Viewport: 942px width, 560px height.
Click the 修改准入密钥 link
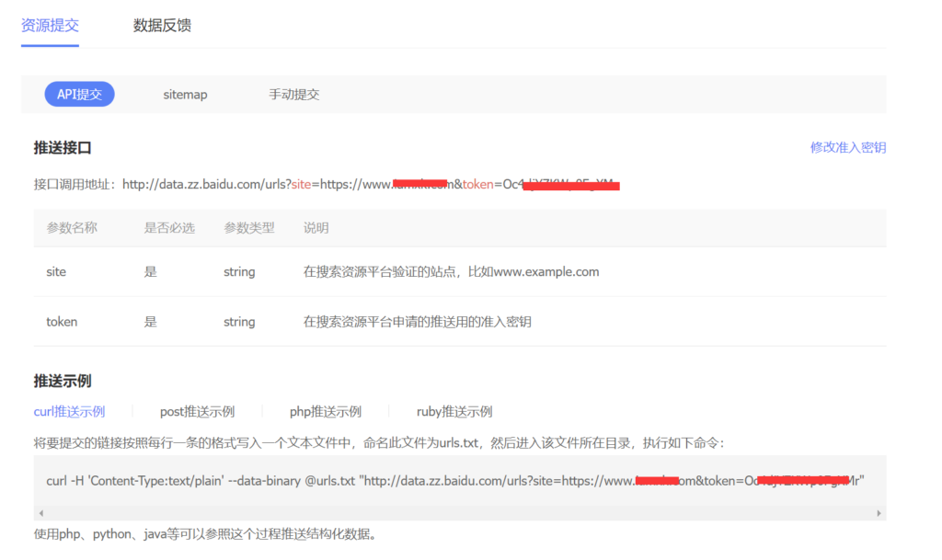(x=847, y=147)
